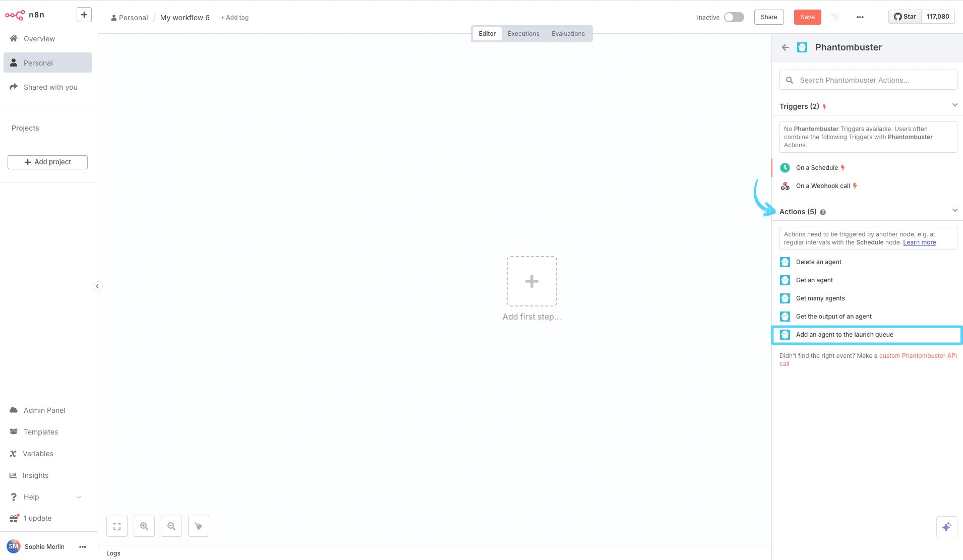Screen dimensions: 963x560
Task: Collapse the Triggers section
Action: pos(954,105)
